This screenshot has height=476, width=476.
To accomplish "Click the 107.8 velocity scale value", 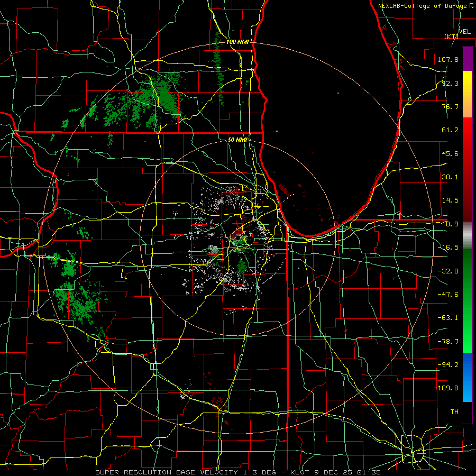I will point(448,59).
